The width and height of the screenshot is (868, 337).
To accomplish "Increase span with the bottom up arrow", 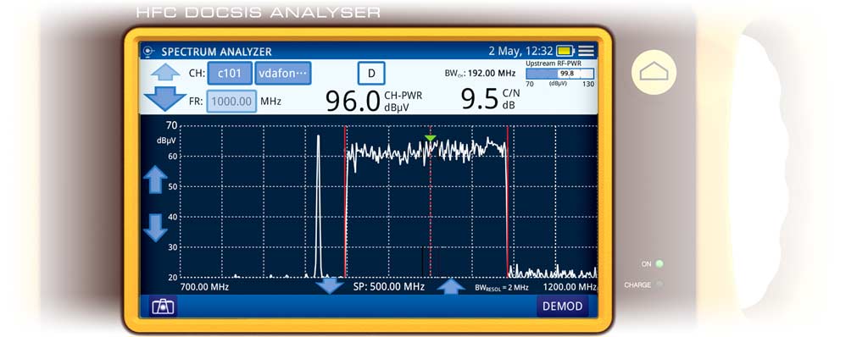I will point(451,286).
